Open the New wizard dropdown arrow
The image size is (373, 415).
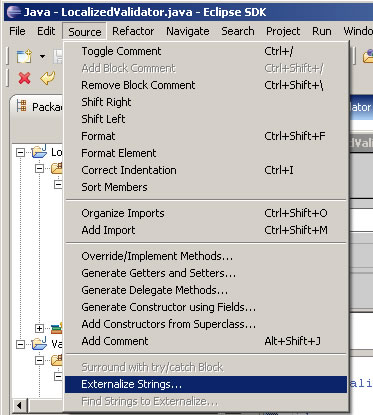pos(42,56)
